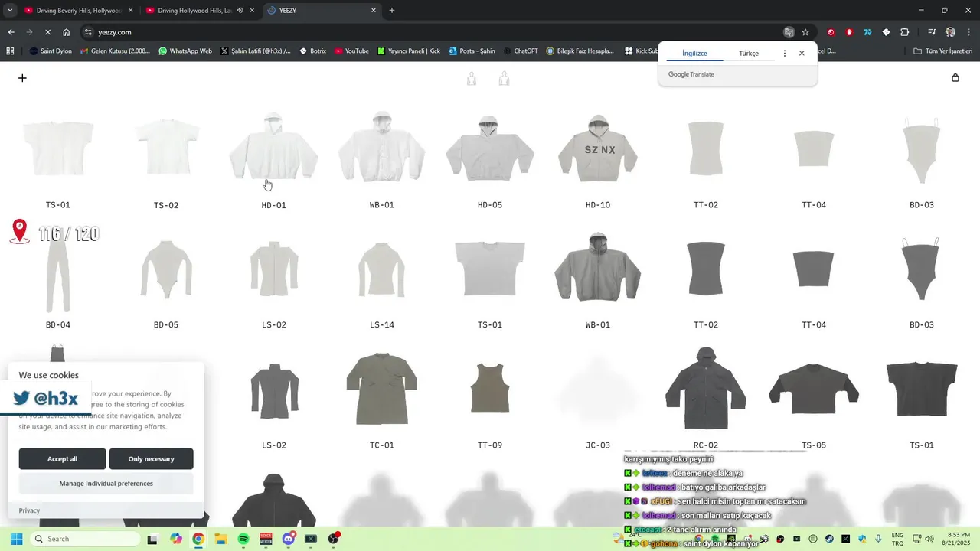
Task: Open the Chrome apps grid in the bookmarks bar
Action: pos(10,51)
